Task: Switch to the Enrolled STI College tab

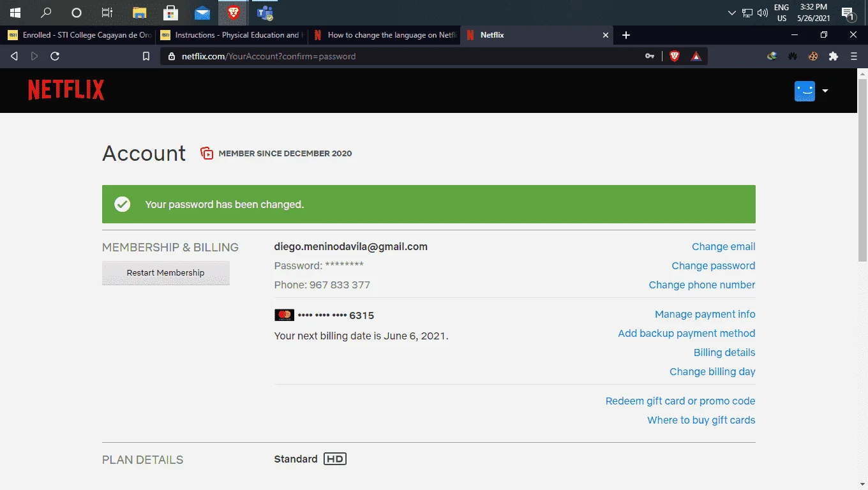Action: tap(79, 35)
